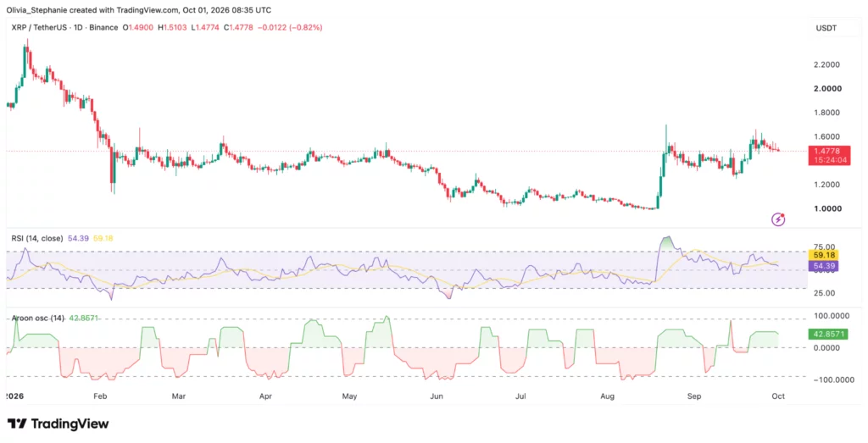Screen dimensions: 868x443
Task: Click the green 42.8571 Aroon axis label
Action: pos(827,335)
